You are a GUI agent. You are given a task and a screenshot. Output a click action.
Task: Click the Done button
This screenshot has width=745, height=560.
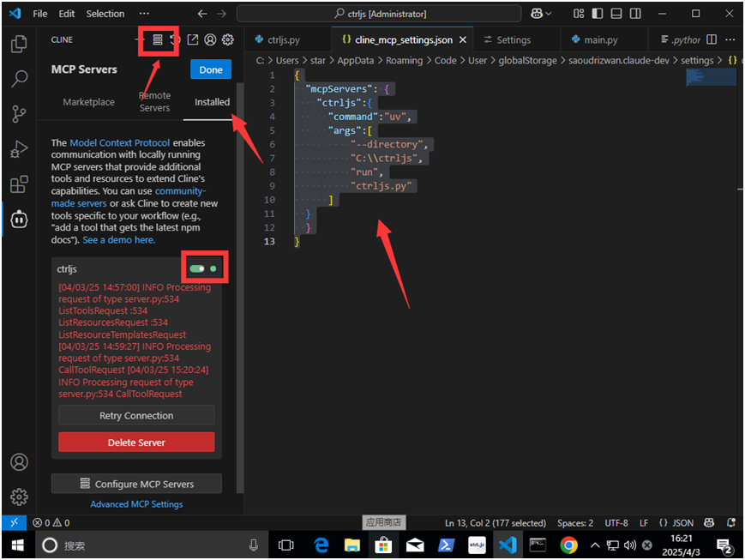point(211,69)
